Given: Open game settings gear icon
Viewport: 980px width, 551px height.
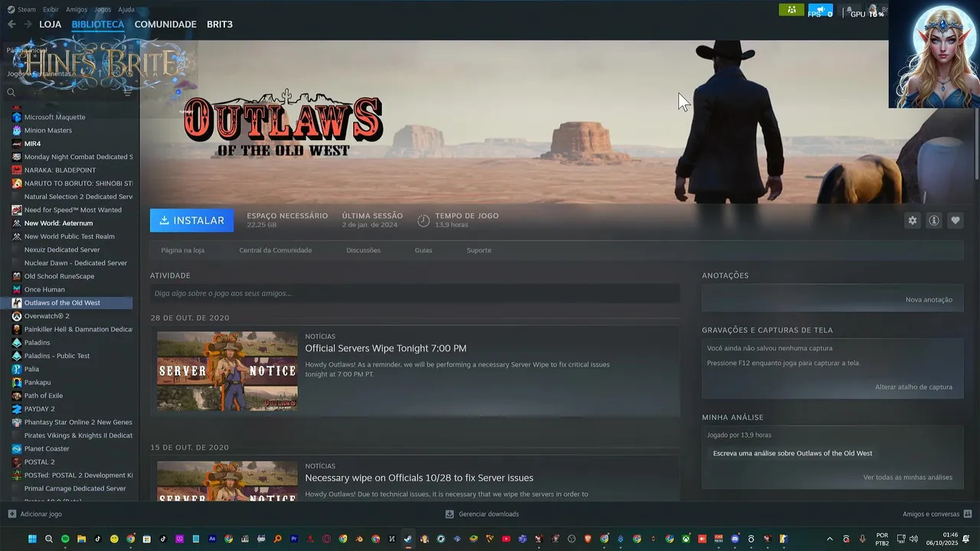Looking at the screenshot, I should click(x=912, y=220).
